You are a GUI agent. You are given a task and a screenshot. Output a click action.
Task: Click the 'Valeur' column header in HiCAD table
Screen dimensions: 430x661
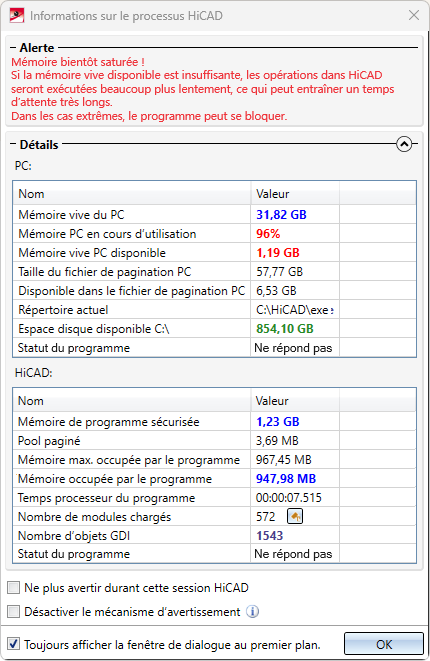tap(295, 401)
